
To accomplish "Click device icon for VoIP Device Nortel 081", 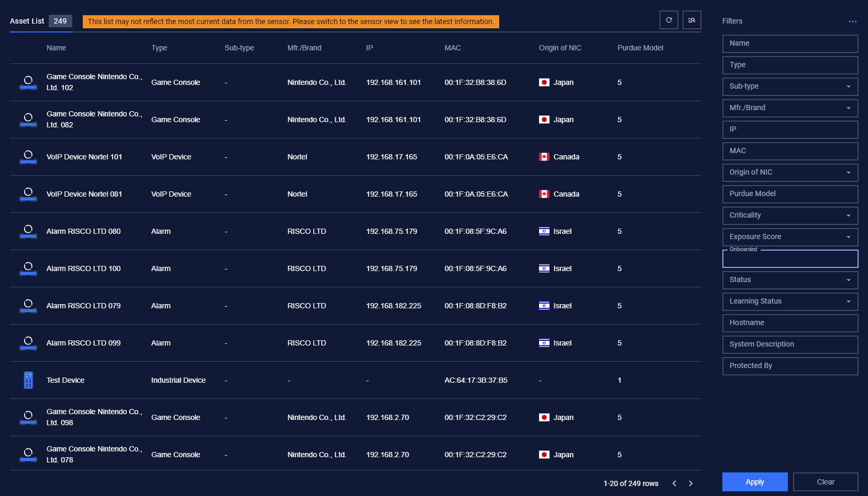I will pos(28,194).
